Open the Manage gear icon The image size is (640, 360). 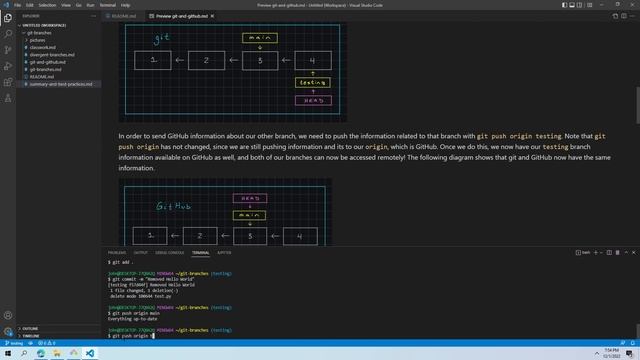tap(8, 331)
